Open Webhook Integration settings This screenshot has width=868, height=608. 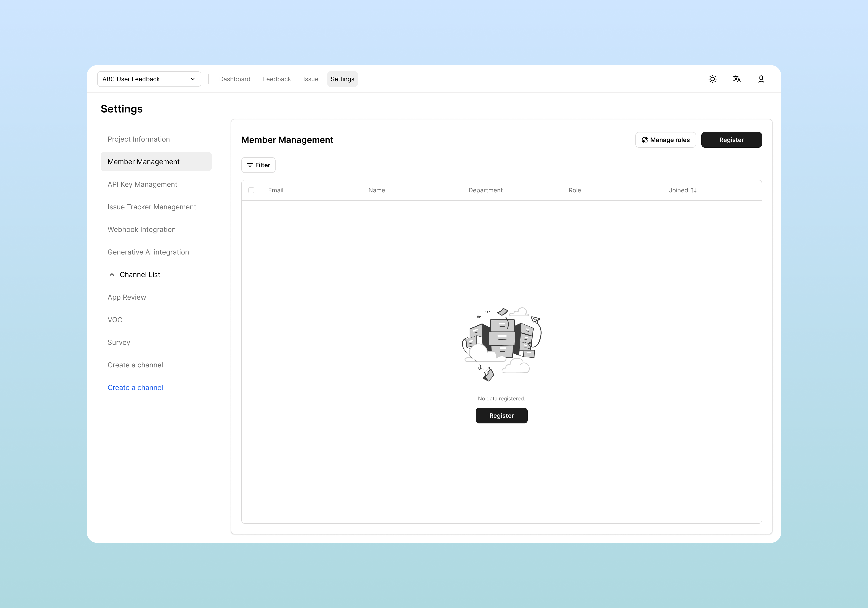tap(142, 230)
